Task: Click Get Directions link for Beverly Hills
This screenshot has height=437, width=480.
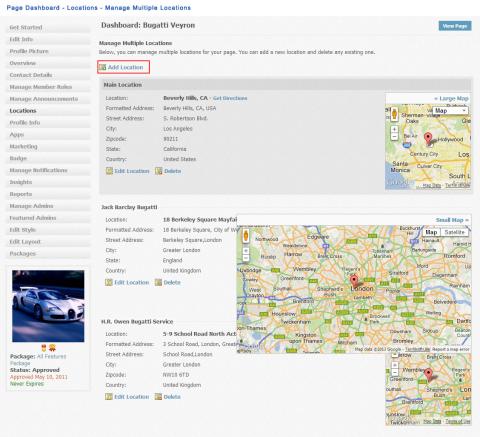Action: (230, 98)
